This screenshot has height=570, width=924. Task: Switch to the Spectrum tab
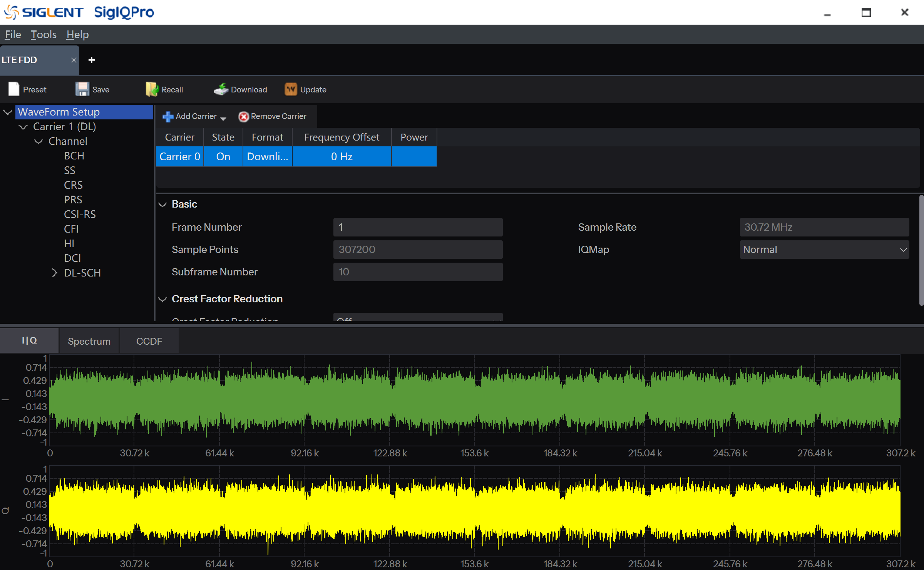(89, 341)
